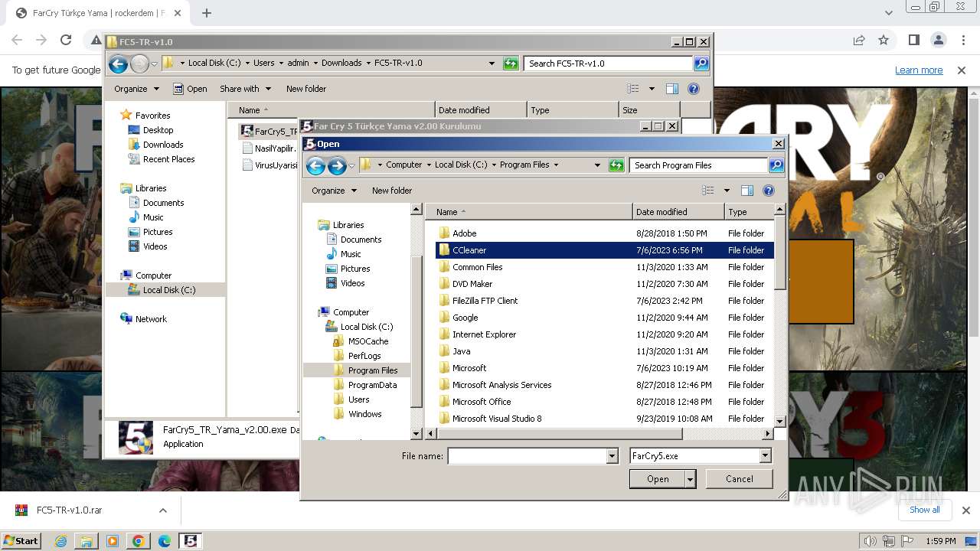Select Program Files in dialog tree
This screenshot has width=980, height=551.
372,370
